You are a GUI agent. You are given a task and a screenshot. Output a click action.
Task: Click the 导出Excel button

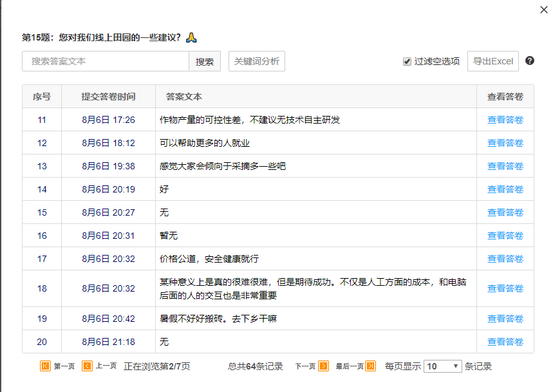click(x=492, y=61)
